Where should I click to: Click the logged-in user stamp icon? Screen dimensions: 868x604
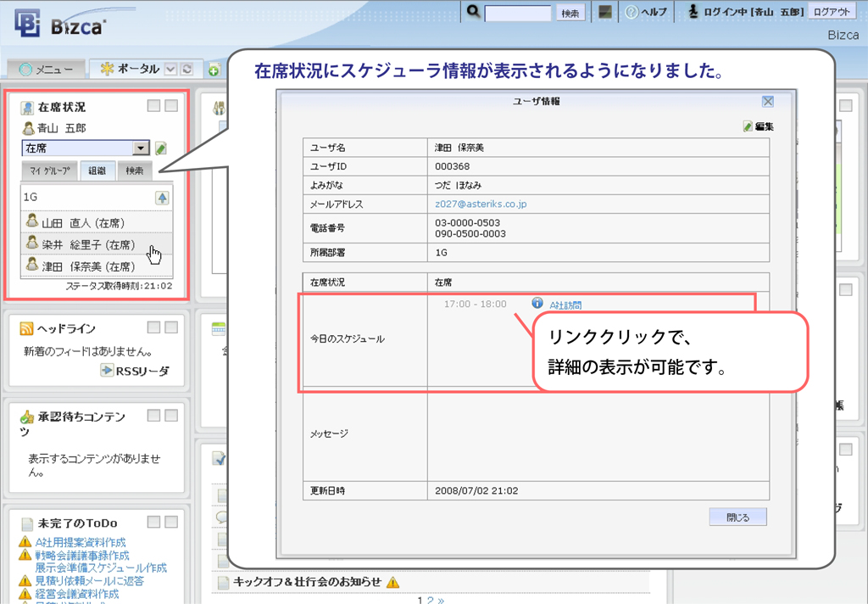pos(693,11)
